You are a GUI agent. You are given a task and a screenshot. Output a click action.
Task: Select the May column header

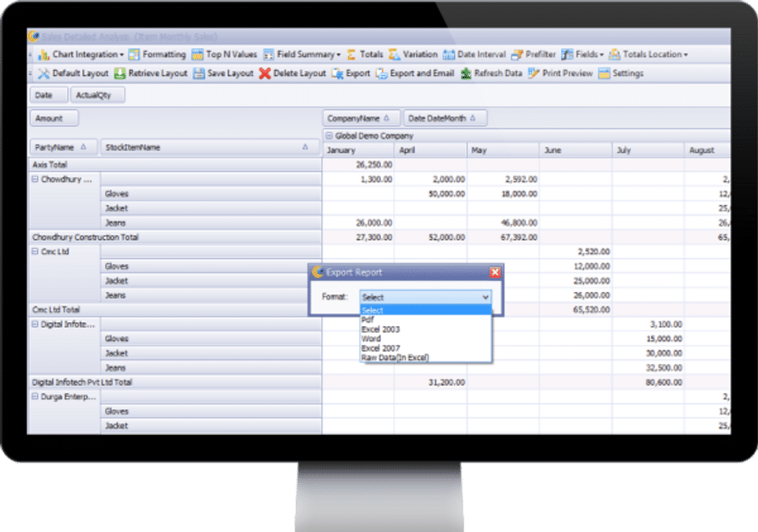pos(503,150)
